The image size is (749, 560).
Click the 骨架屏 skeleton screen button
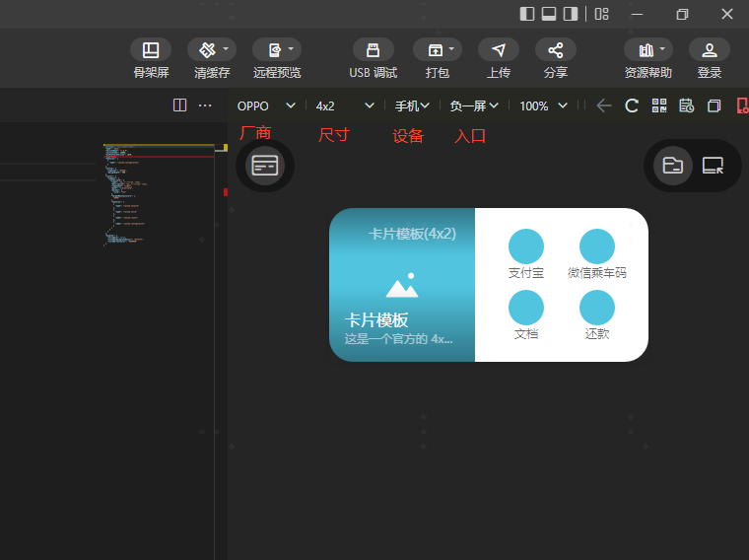click(x=150, y=49)
